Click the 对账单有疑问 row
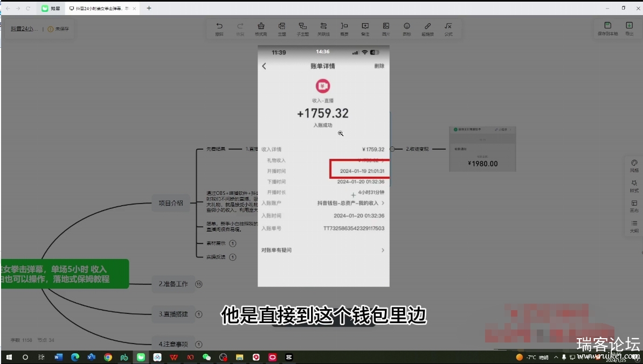Image resolution: width=643 pixels, height=364 pixels. tap(323, 250)
